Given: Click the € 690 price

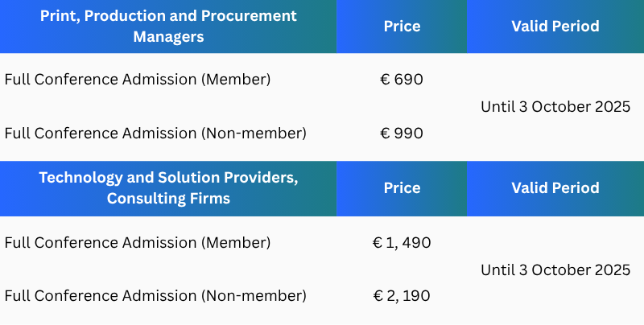Looking at the screenshot, I should [x=402, y=79].
